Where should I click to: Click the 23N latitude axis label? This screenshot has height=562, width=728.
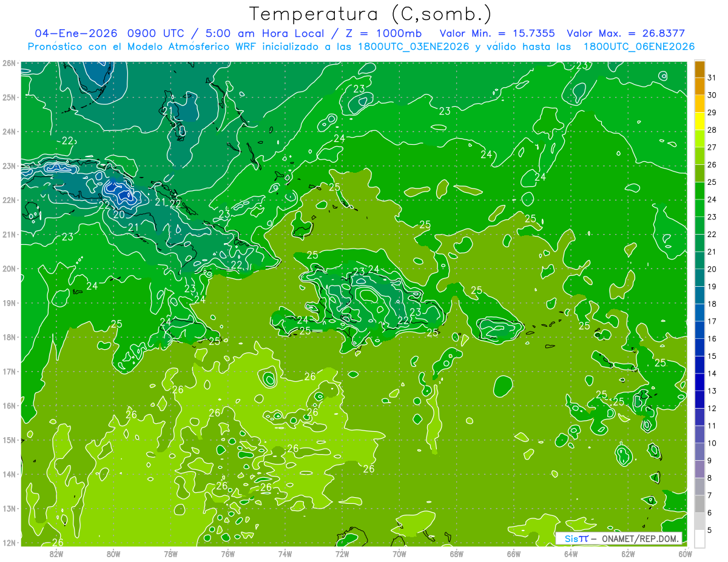pyautogui.click(x=9, y=166)
